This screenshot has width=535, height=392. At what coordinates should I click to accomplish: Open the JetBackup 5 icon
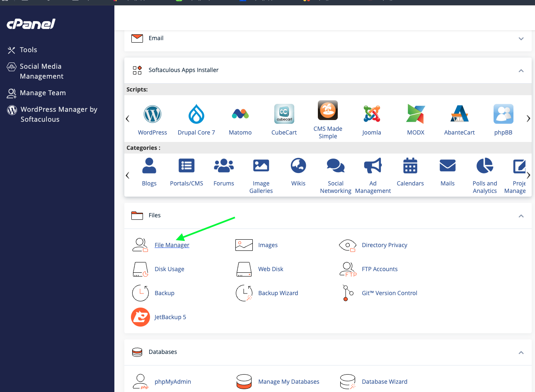tap(140, 317)
